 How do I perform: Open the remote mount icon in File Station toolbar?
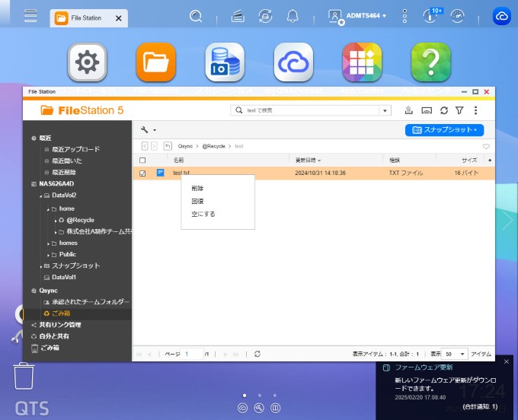427,110
